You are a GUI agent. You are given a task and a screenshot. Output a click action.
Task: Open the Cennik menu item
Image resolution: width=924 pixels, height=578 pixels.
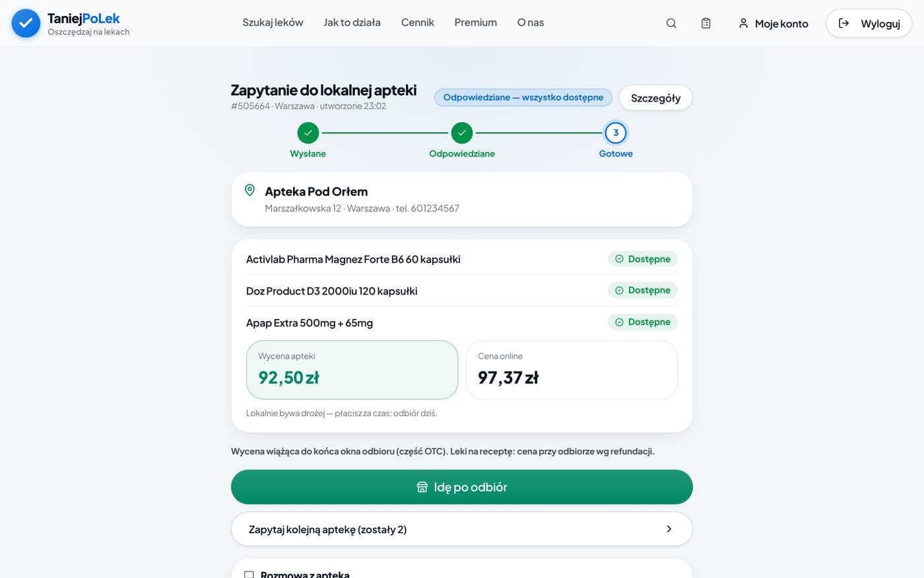tap(418, 22)
